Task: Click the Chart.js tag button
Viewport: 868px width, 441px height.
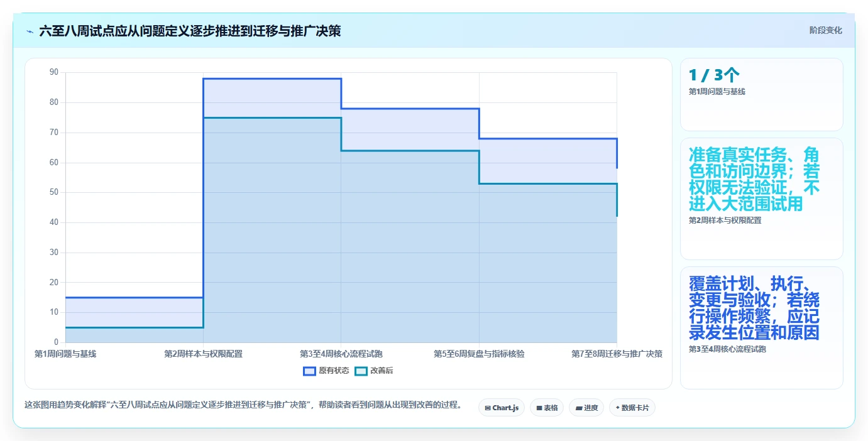Action: [502, 408]
